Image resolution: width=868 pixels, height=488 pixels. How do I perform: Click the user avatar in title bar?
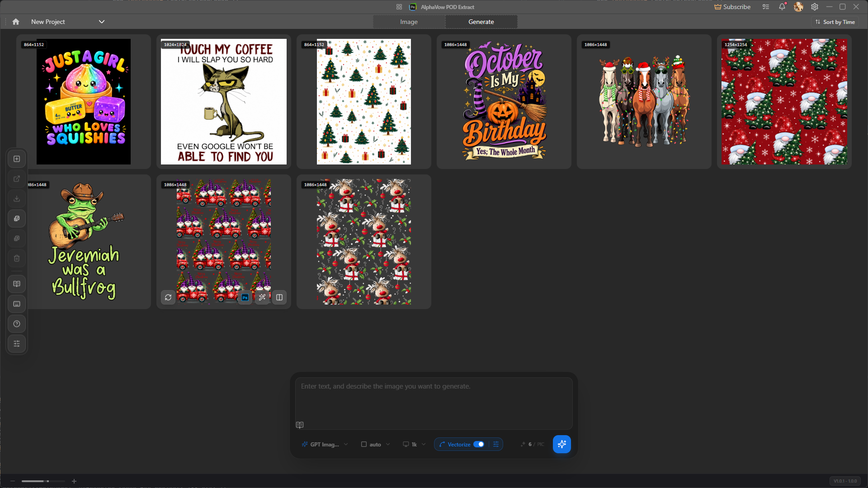click(x=798, y=7)
